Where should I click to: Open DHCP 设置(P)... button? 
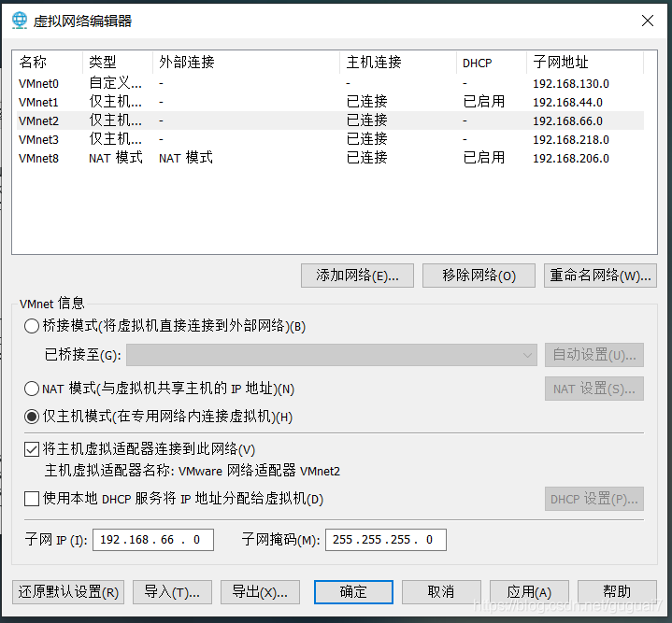click(594, 499)
